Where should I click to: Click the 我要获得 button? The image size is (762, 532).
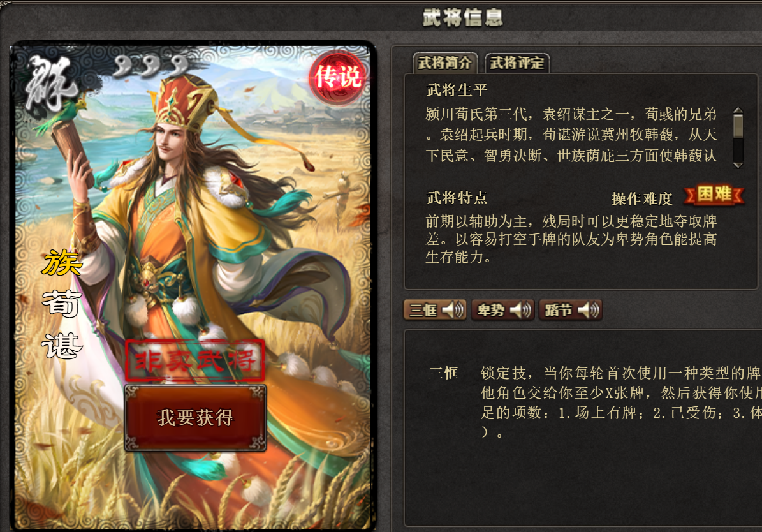pos(195,418)
